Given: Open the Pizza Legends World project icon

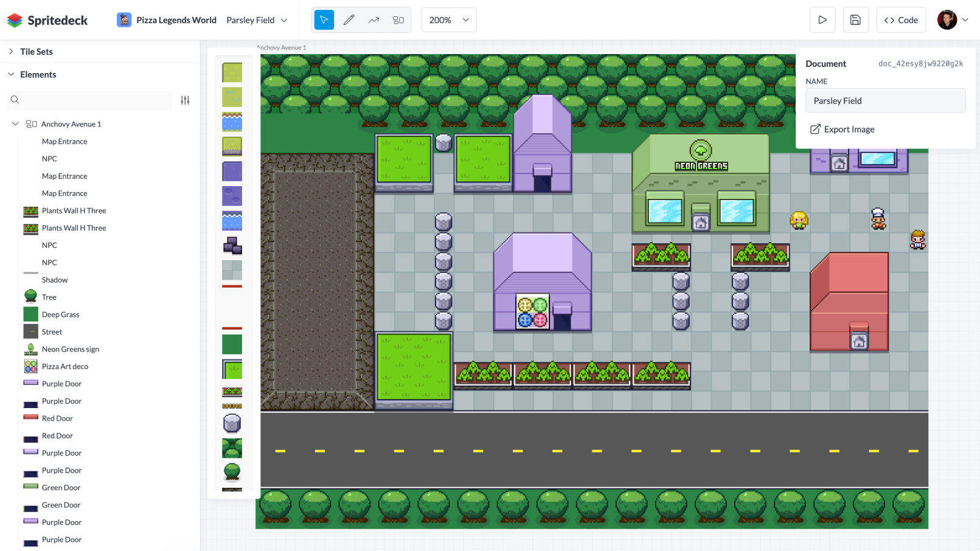Looking at the screenshot, I should pos(124,20).
